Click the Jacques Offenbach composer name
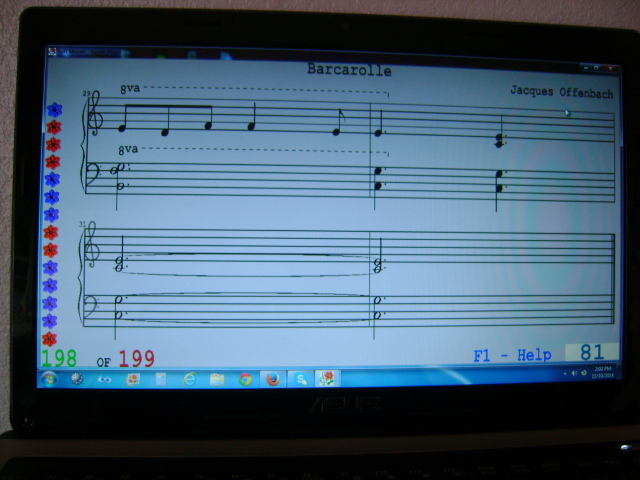 click(x=562, y=92)
